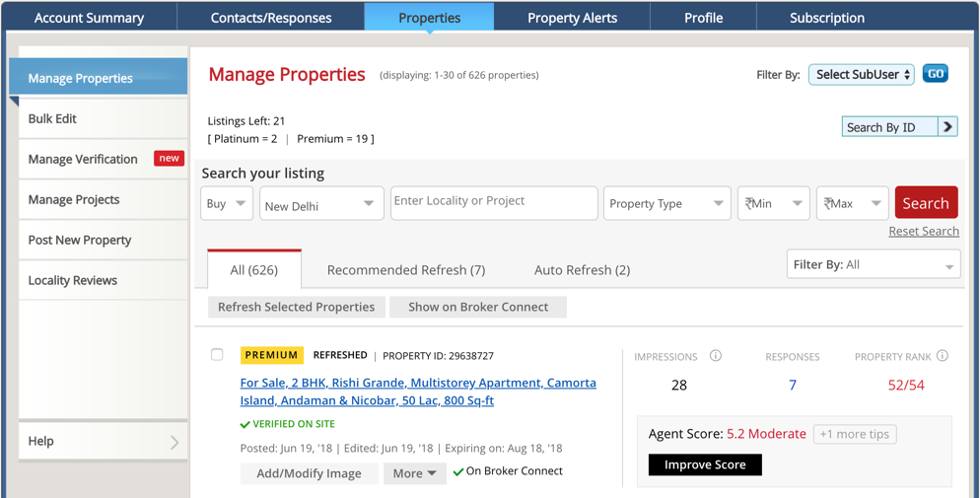Select the premium property listing checkbox
This screenshot has width=980, height=498.
[217, 355]
